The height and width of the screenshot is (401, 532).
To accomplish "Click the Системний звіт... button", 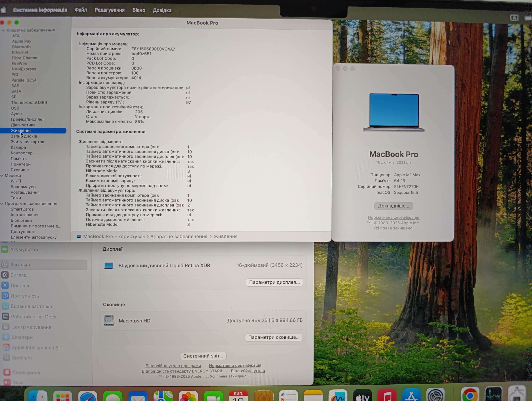I will click(x=203, y=356).
